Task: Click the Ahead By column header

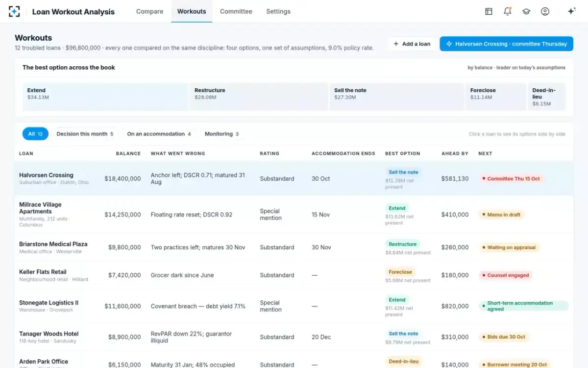Action: click(x=455, y=154)
